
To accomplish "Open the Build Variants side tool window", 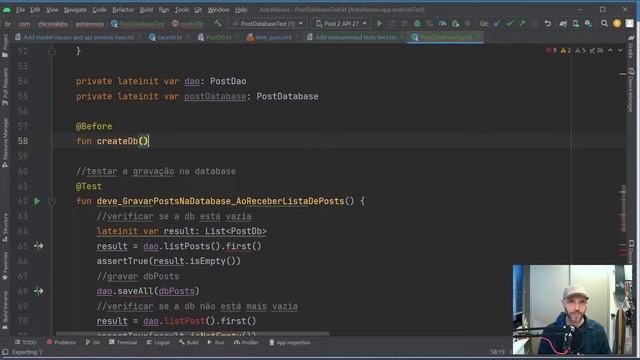I will pos(5,310).
